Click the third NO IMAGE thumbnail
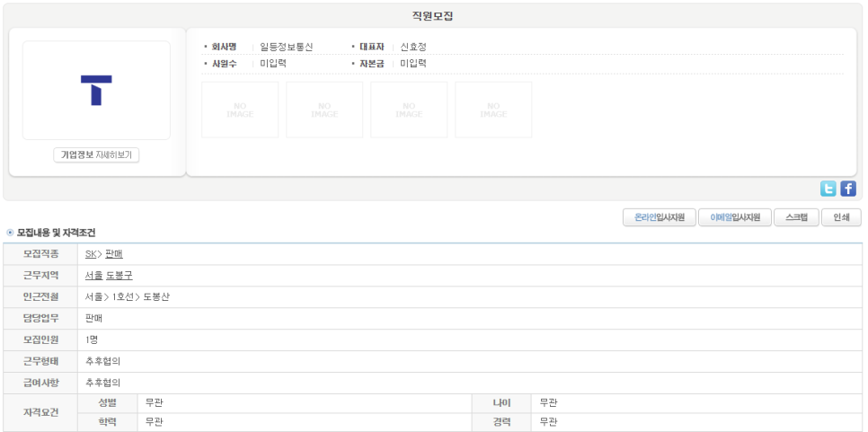 coord(409,110)
